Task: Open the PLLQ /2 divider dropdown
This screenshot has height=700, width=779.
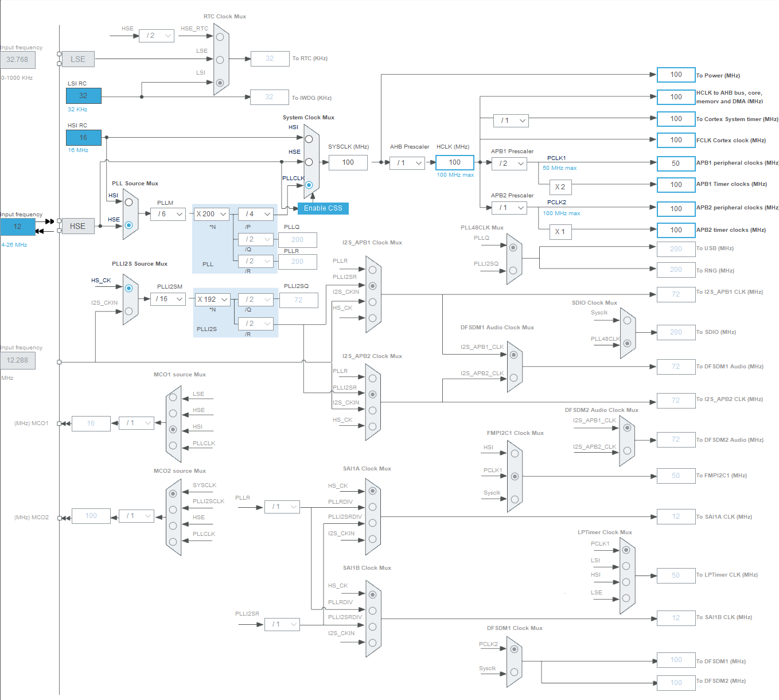Action: (256, 239)
